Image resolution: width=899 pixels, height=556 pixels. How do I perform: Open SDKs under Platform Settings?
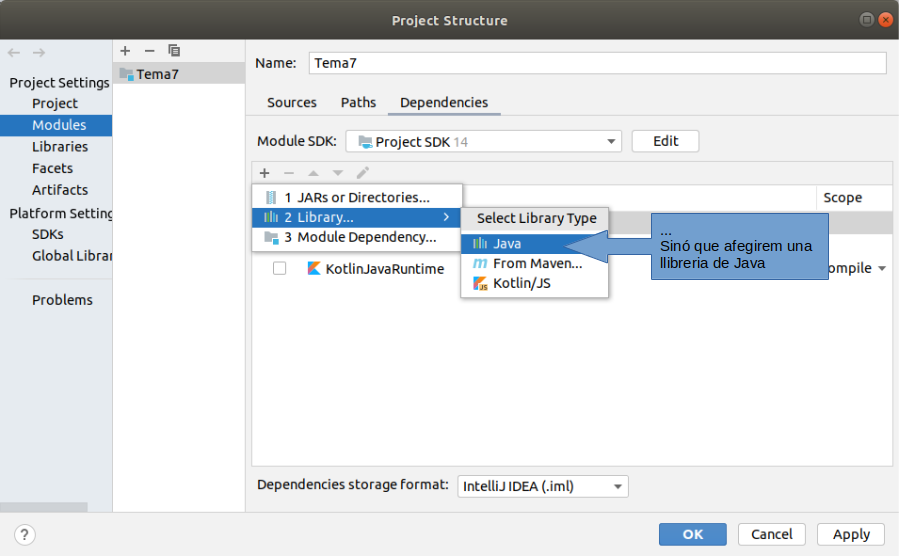(48, 234)
